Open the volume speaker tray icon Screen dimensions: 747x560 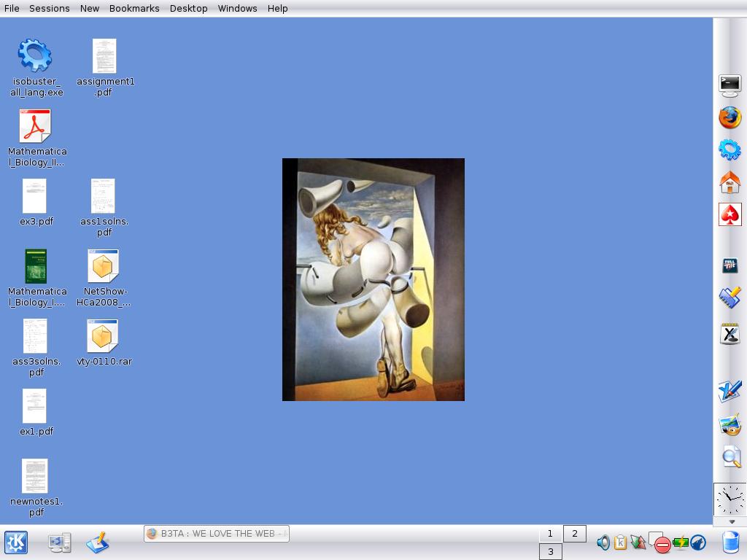(x=603, y=542)
